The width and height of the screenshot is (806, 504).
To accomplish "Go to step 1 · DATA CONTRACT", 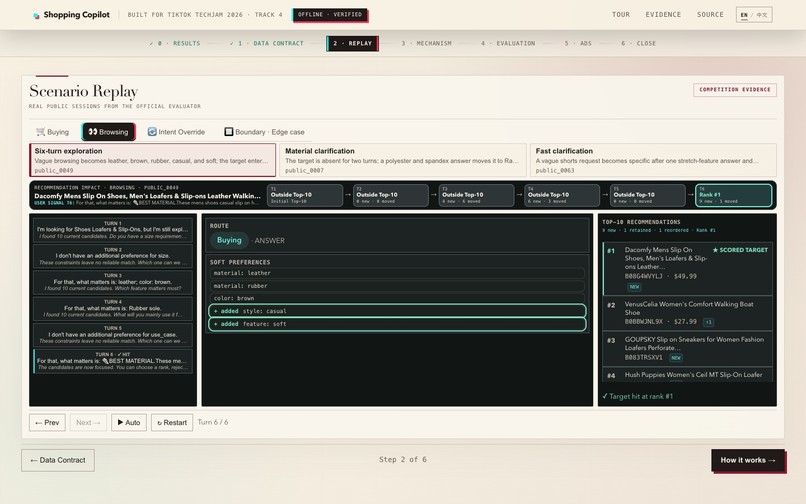I will tap(267, 44).
